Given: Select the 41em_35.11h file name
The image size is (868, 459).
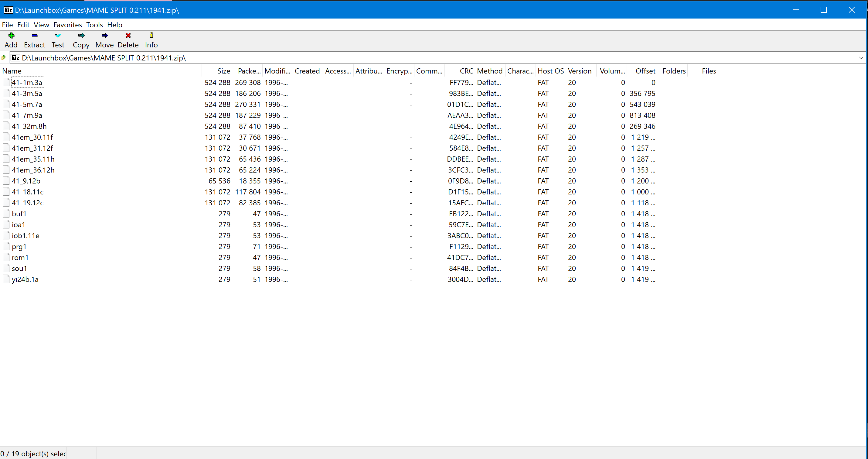Looking at the screenshot, I should [x=33, y=159].
